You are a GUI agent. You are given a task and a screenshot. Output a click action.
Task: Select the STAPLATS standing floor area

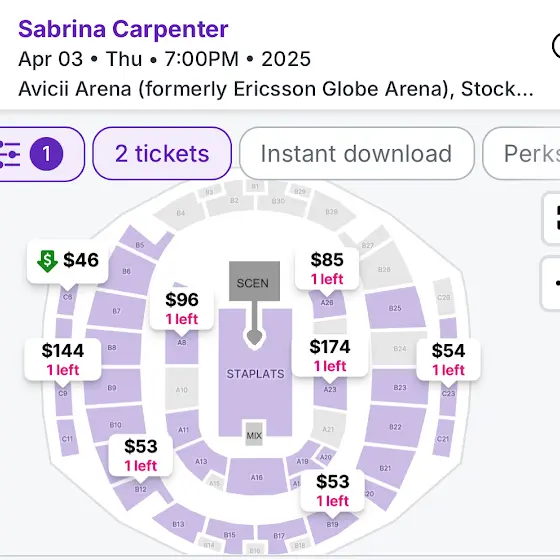(x=255, y=374)
